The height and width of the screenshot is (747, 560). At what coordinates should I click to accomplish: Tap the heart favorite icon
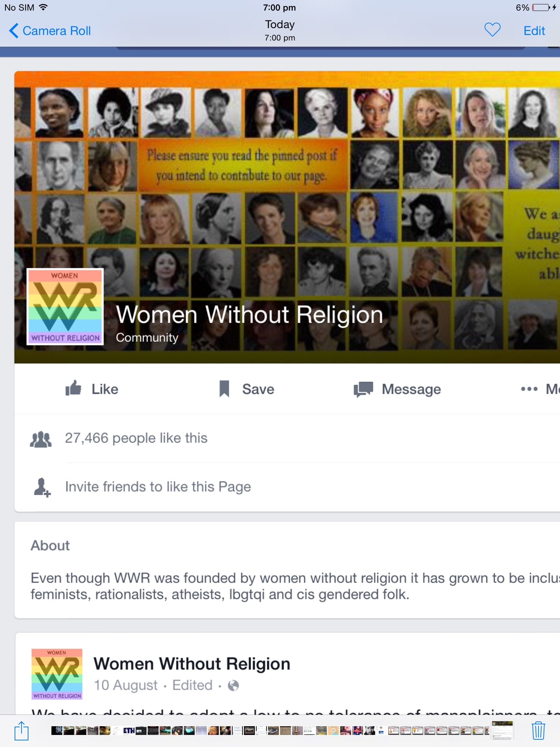tap(492, 30)
